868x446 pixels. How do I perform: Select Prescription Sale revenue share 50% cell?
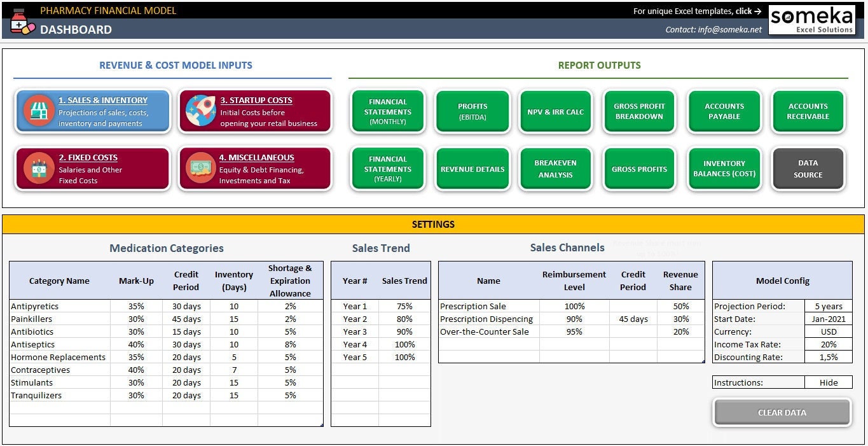coord(681,306)
